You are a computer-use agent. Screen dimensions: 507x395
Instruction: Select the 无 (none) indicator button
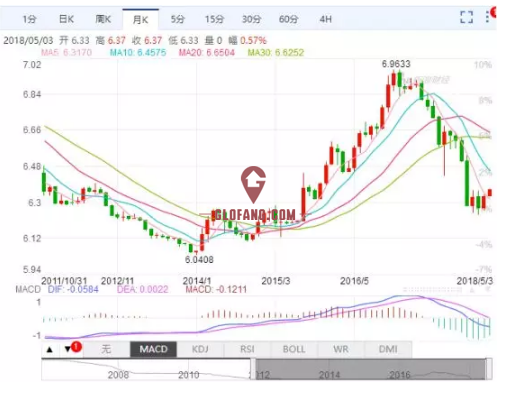[x=106, y=349]
